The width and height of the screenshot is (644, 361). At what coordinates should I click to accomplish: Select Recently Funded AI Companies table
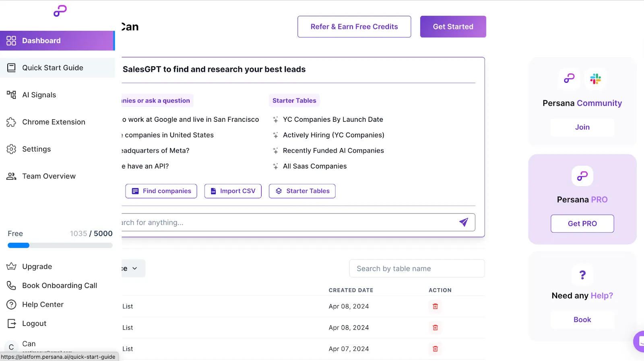[x=333, y=151]
